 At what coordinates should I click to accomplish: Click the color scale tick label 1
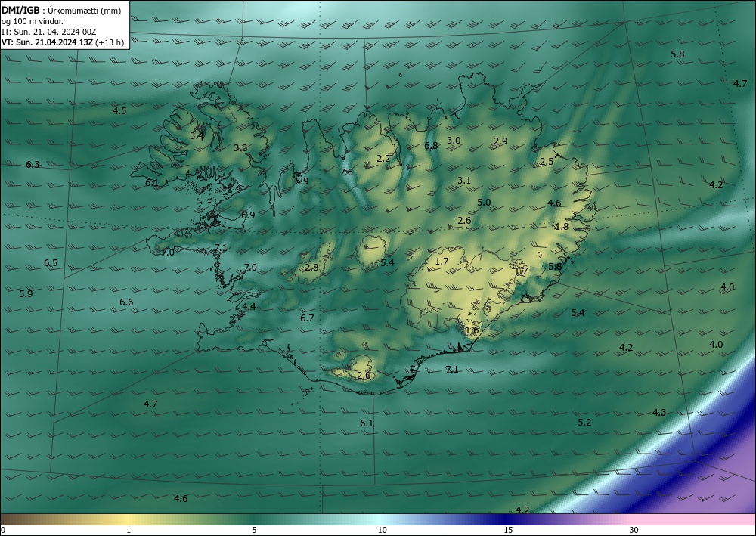tap(129, 530)
